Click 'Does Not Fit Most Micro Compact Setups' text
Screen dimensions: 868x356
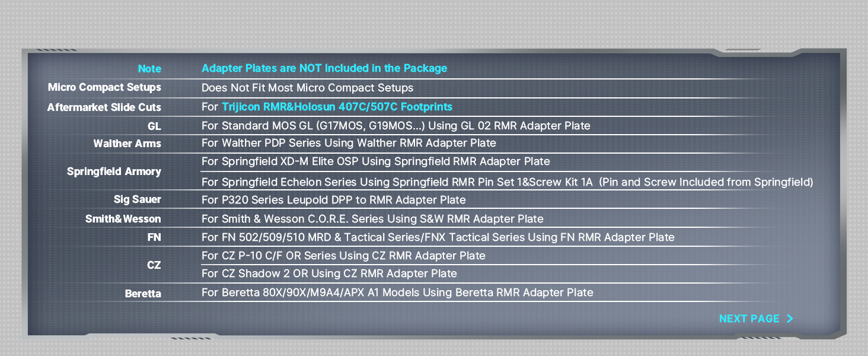(x=307, y=88)
